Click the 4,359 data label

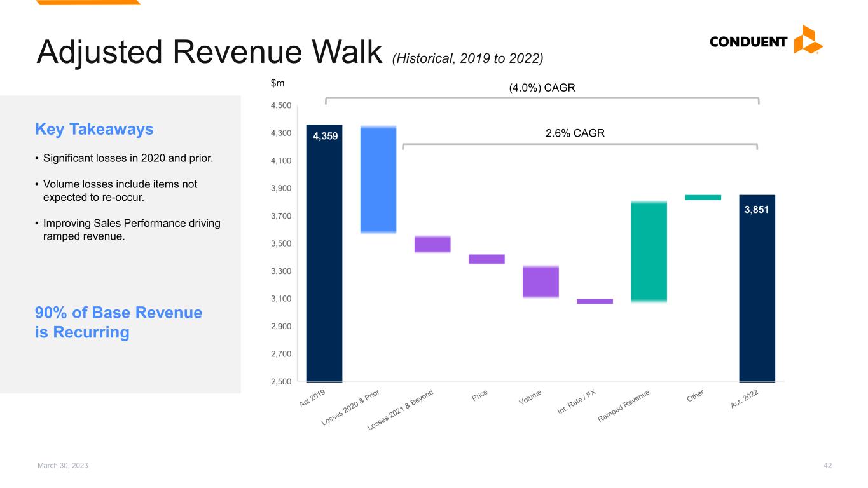point(324,136)
